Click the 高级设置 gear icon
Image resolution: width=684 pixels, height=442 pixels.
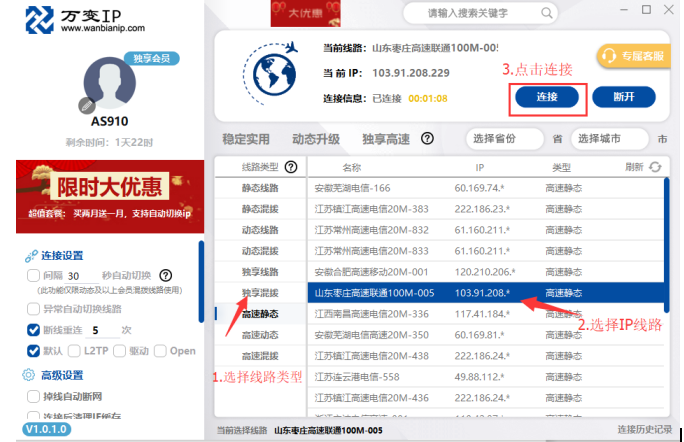click(28, 375)
